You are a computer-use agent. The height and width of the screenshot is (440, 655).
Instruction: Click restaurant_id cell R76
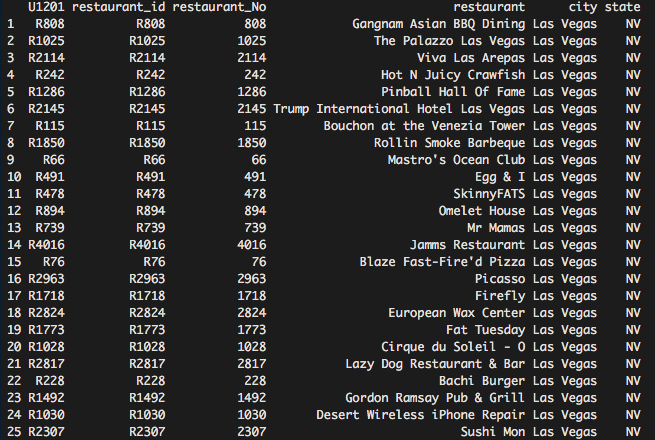pyautogui.click(x=155, y=262)
